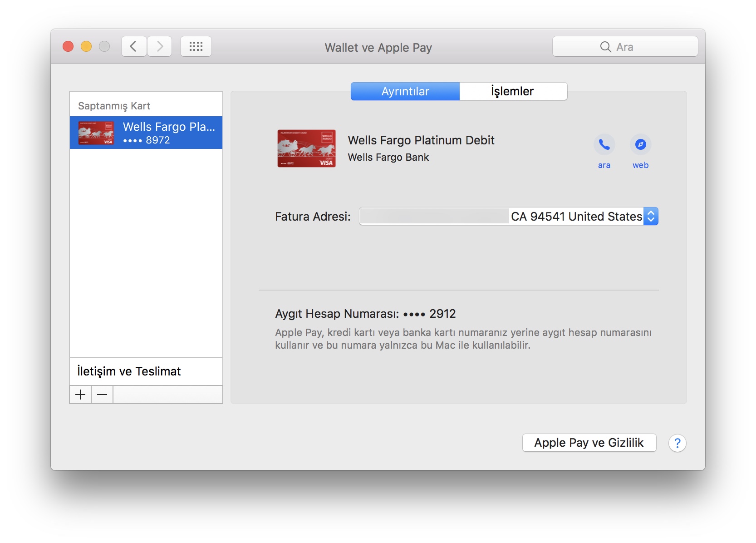Click the phone call (ara) icon
This screenshot has width=756, height=543.
604,145
